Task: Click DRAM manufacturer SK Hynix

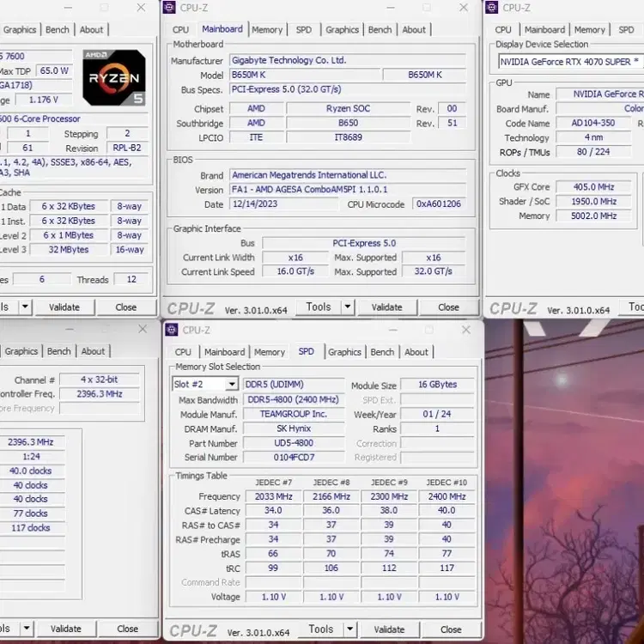Action: pos(294,428)
